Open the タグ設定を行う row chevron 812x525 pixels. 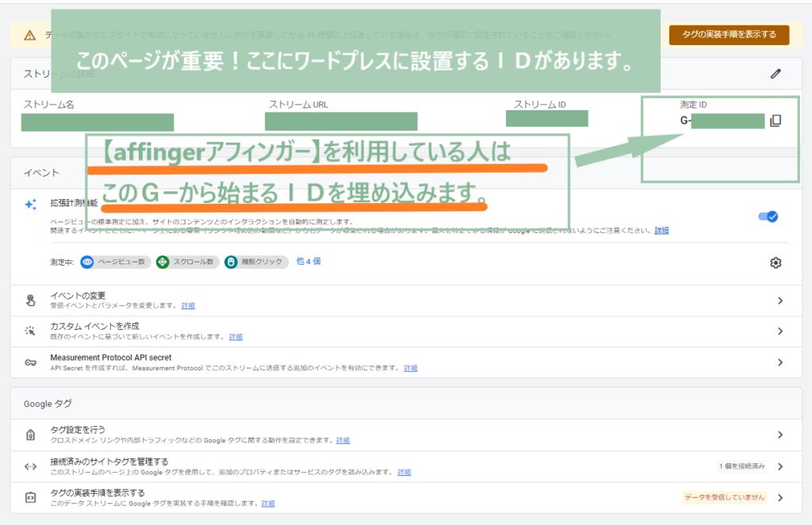(x=780, y=435)
